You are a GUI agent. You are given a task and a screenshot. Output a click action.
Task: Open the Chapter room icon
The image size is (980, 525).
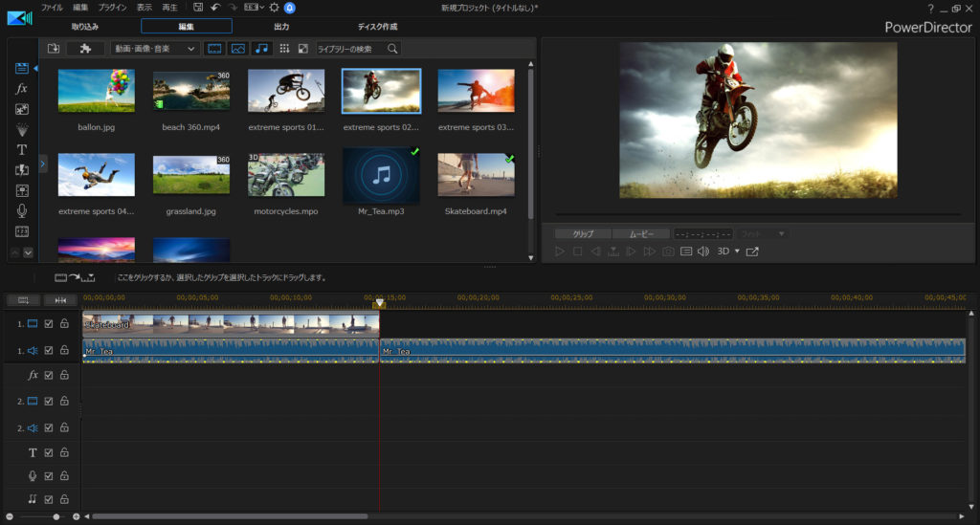tap(22, 231)
